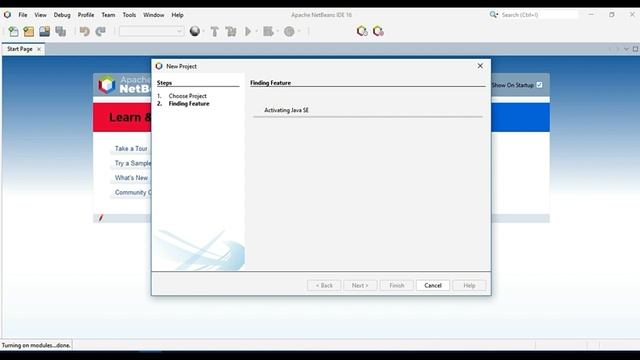Click the New File toolbar icon
Image resolution: width=640 pixels, height=360 pixels.
point(13,31)
